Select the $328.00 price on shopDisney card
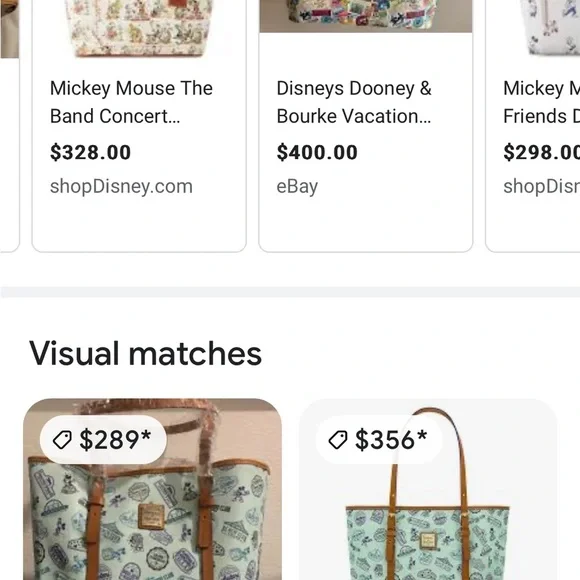Image resolution: width=580 pixels, height=580 pixels. pyautogui.click(x=91, y=152)
